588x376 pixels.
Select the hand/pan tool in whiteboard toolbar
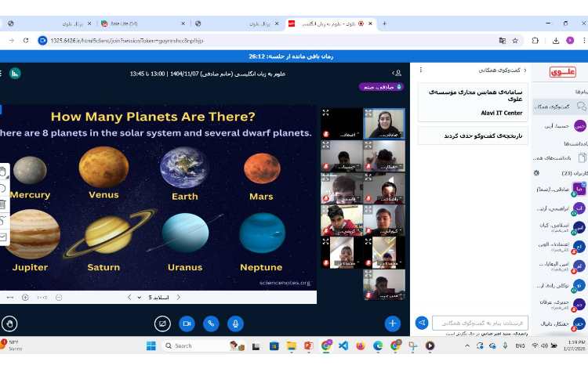[x=3, y=172]
